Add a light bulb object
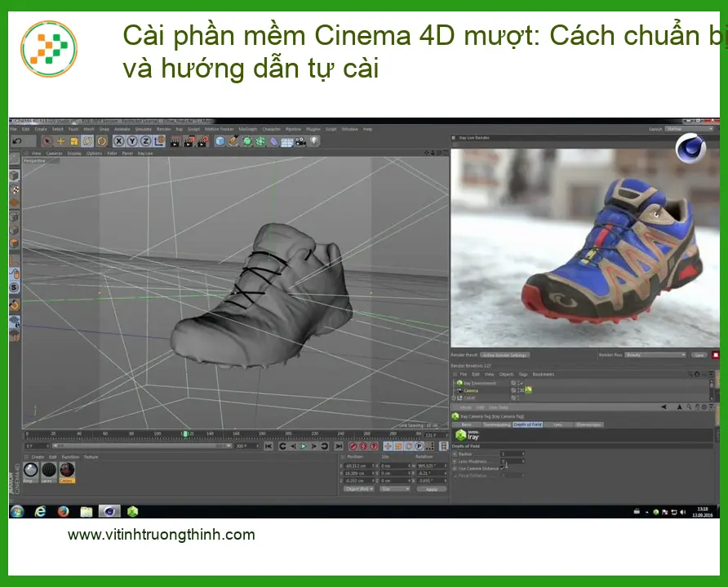 [315, 140]
